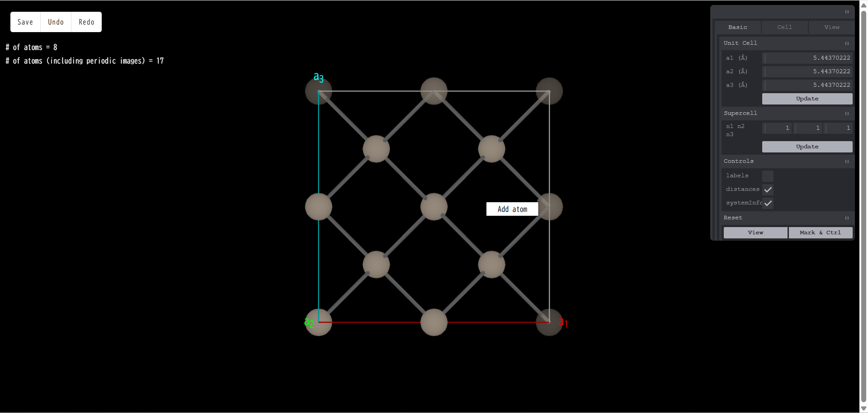Select the Basic tab

point(738,27)
